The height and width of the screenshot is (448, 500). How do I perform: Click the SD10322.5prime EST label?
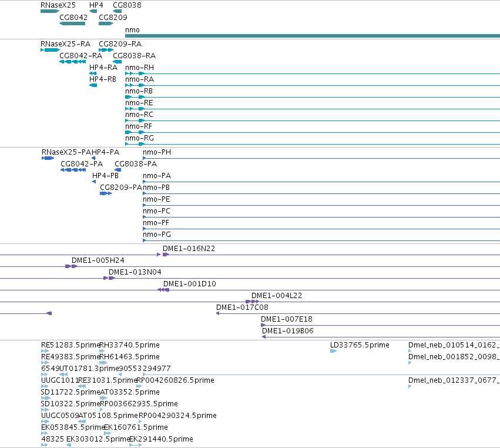point(71,404)
